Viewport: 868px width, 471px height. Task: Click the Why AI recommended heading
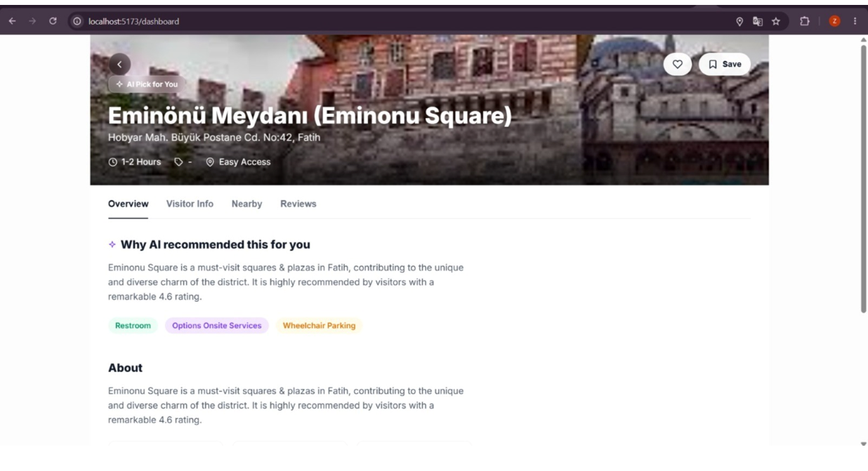point(216,245)
